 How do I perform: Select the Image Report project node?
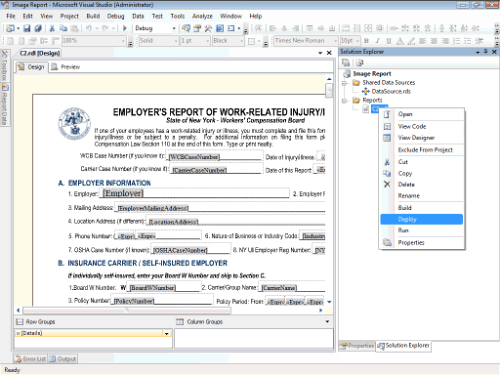[372, 74]
